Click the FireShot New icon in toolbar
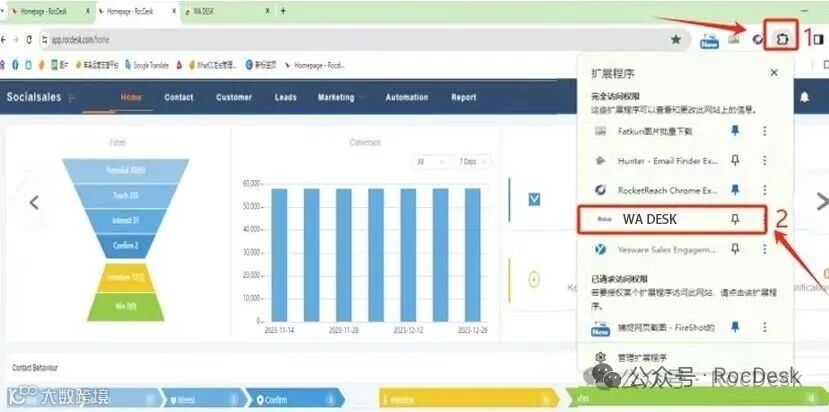This screenshot has width=829, height=412. pos(709,40)
